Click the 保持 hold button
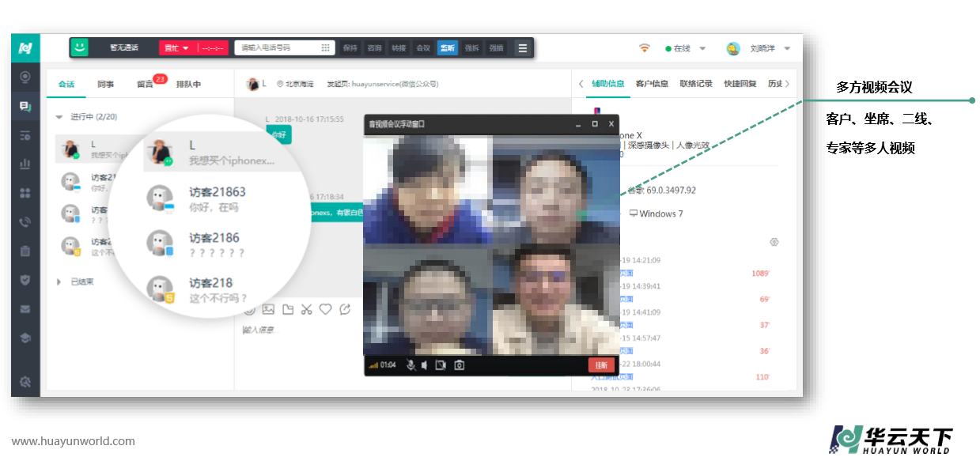 [x=350, y=48]
